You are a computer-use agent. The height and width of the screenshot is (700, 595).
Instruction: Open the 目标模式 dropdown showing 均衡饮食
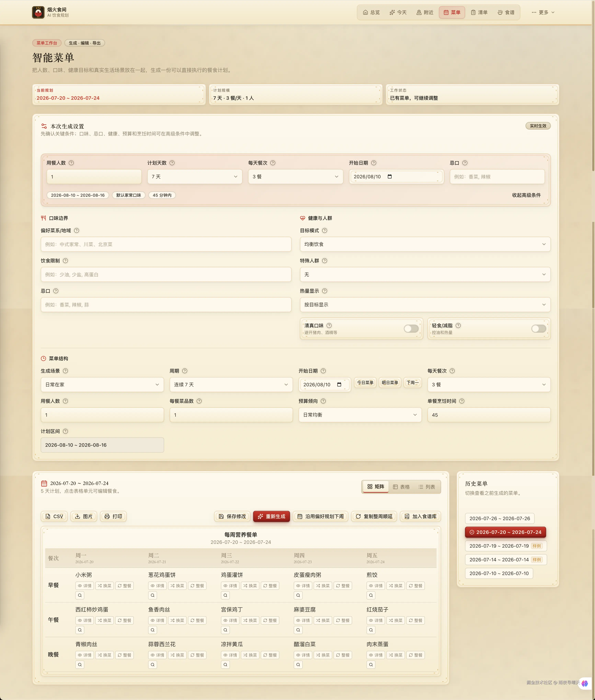pos(425,244)
